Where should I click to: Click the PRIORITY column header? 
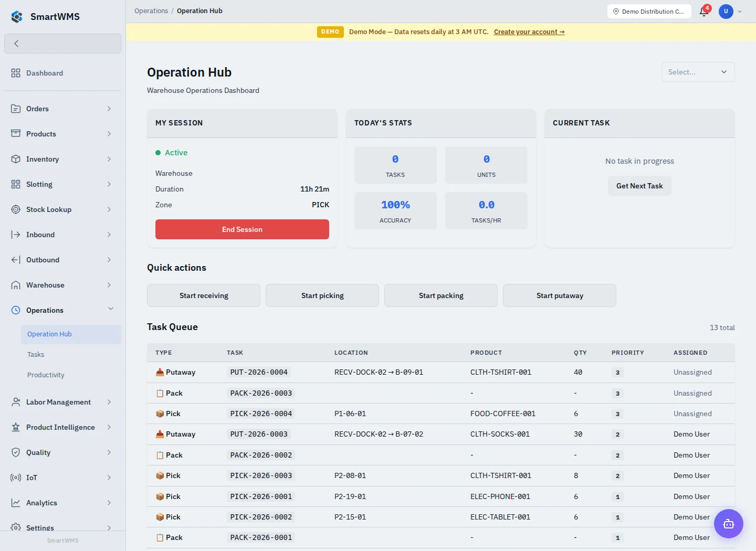[x=628, y=353]
